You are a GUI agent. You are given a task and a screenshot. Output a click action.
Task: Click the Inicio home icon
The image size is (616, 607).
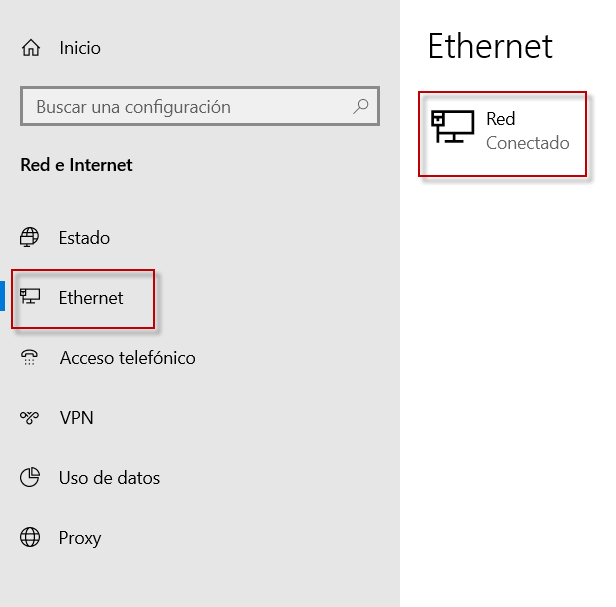(32, 48)
